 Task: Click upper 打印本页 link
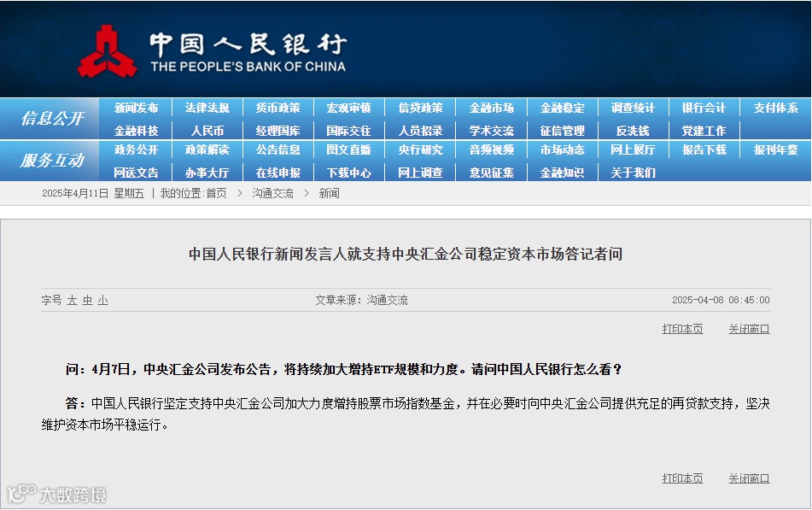tap(682, 329)
